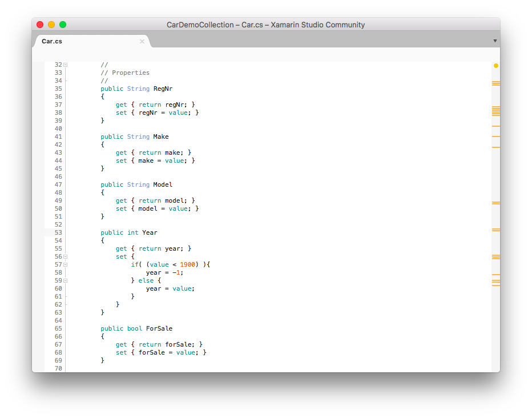Click 'regNr = value;' on line 38
The image size is (532, 418).
coord(164,112)
